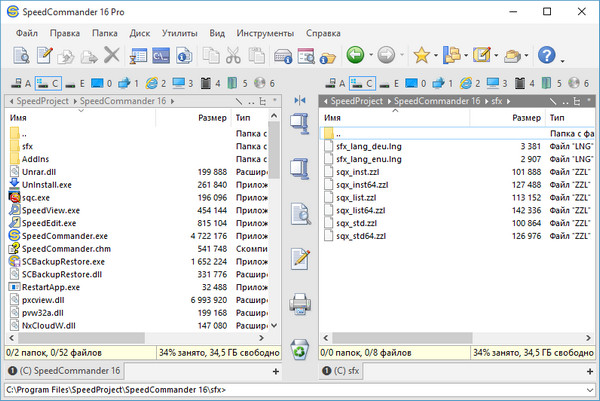
Task: Click the Delete X icon in toolbar
Action: click(x=111, y=55)
